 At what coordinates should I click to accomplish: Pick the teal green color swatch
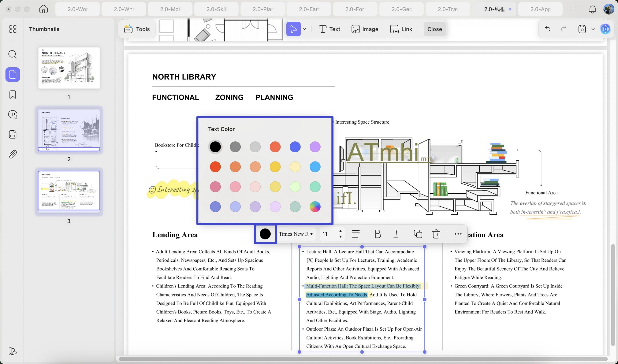(315, 187)
